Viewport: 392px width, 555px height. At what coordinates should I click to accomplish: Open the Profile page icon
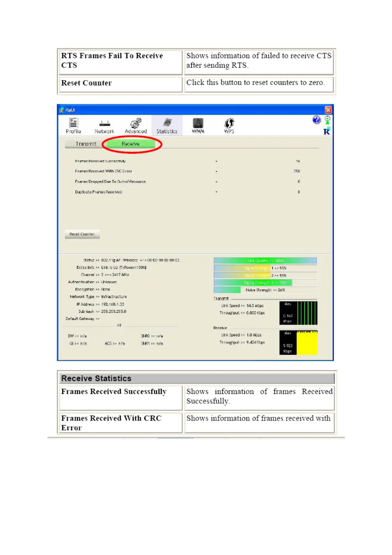(73, 123)
